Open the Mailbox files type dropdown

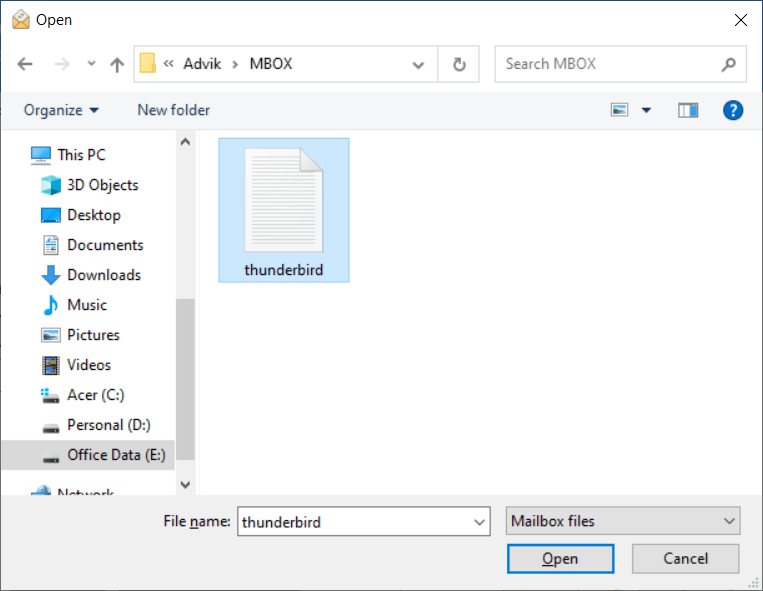pyautogui.click(x=623, y=521)
